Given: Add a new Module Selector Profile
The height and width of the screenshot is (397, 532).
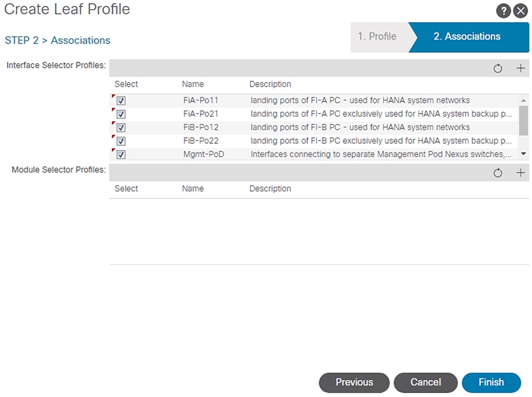Looking at the screenshot, I should coord(520,173).
